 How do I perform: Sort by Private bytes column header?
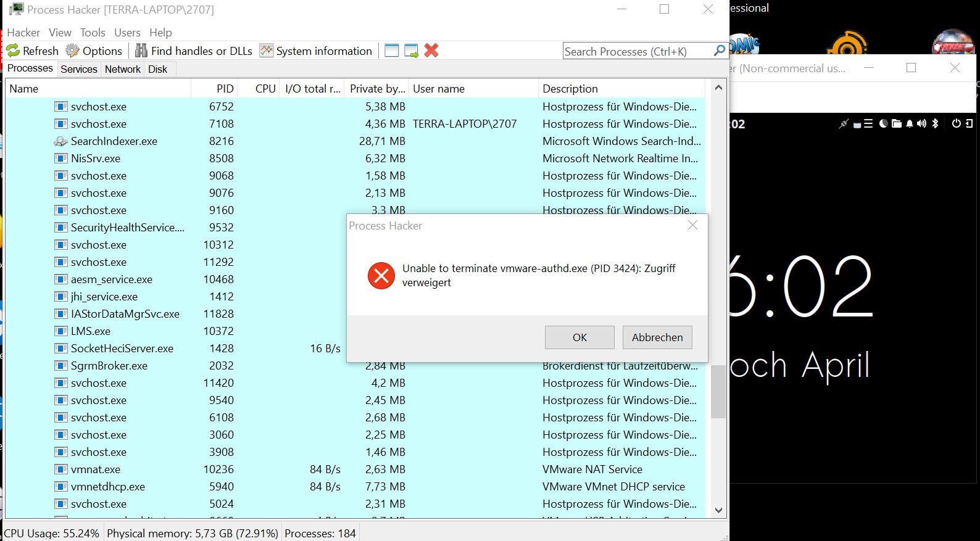point(376,88)
